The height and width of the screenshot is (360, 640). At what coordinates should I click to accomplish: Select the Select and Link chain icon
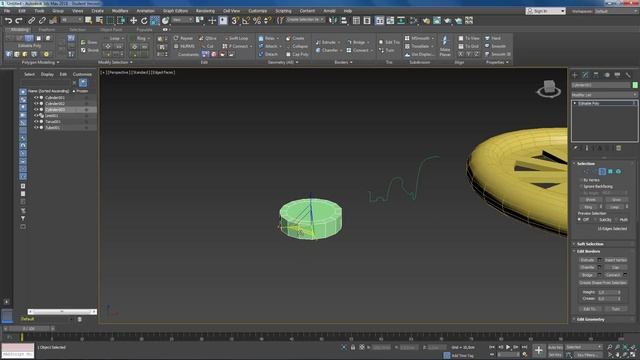(x=31, y=20)
